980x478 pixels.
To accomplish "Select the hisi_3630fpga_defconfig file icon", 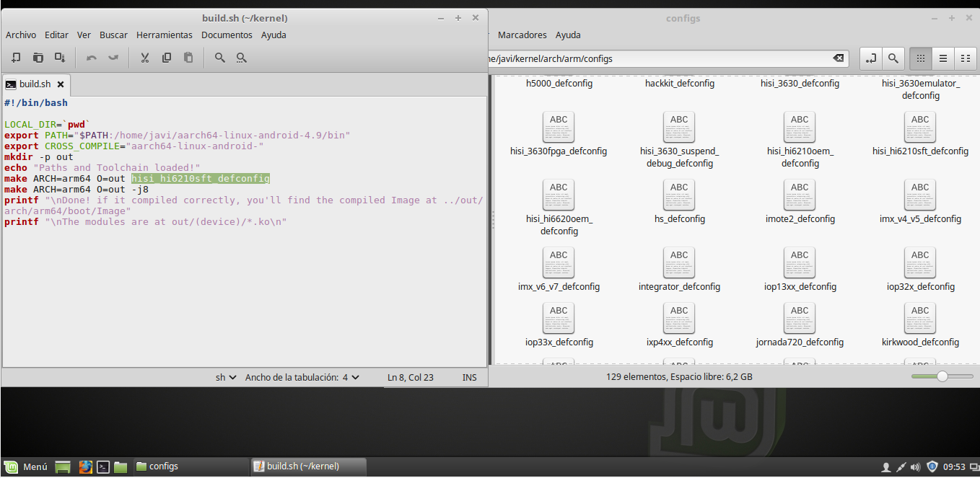I will pos(559,128).
